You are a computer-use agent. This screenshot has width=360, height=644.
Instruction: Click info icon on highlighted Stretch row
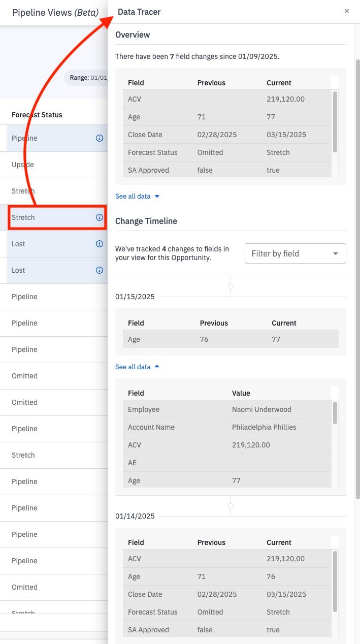100,217
